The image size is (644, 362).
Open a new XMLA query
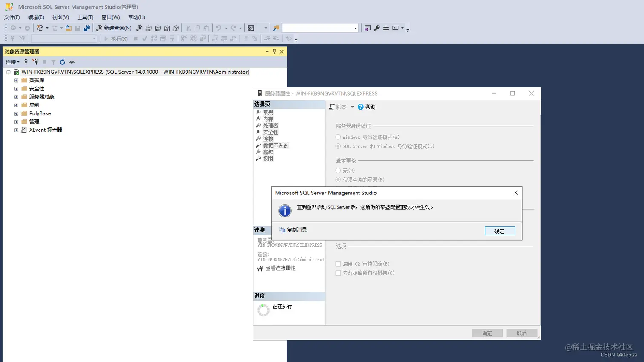point(167,28)
